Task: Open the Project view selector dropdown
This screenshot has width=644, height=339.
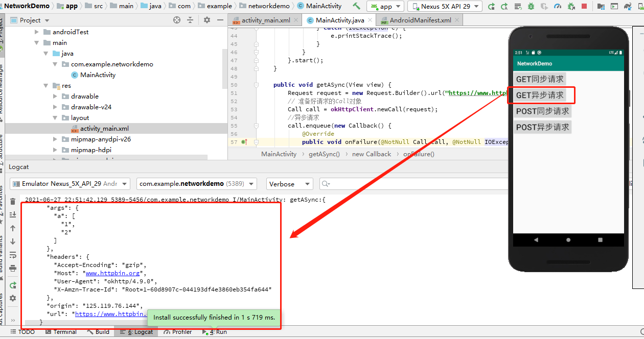Action: pyautogui.click(x=30, y=20)
